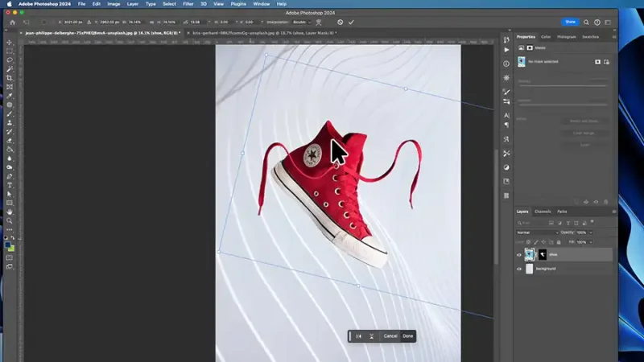Open the search icon beside Share
644x362 pixels.
586,23
